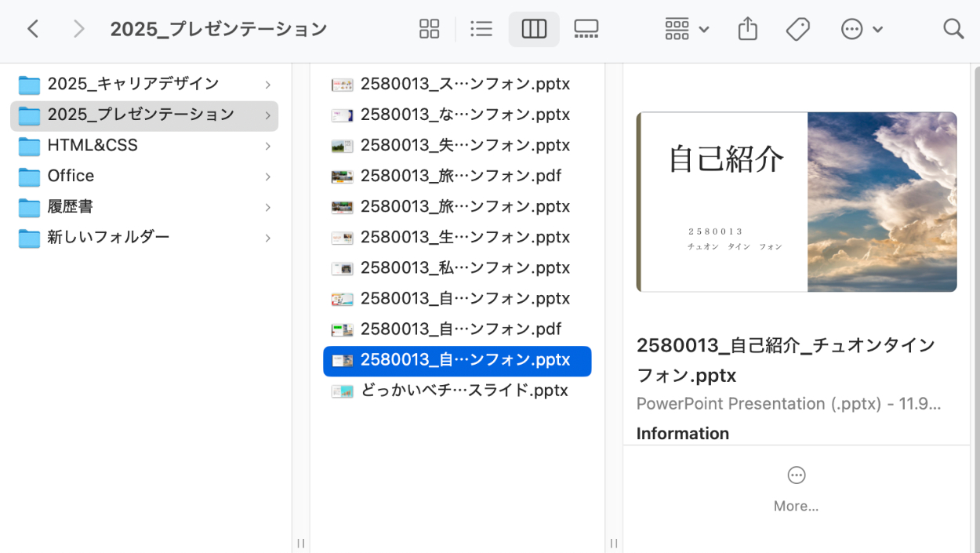Screen dimensions: 980x553
Task: Switch to list view
Action: (x=481, y=30)
